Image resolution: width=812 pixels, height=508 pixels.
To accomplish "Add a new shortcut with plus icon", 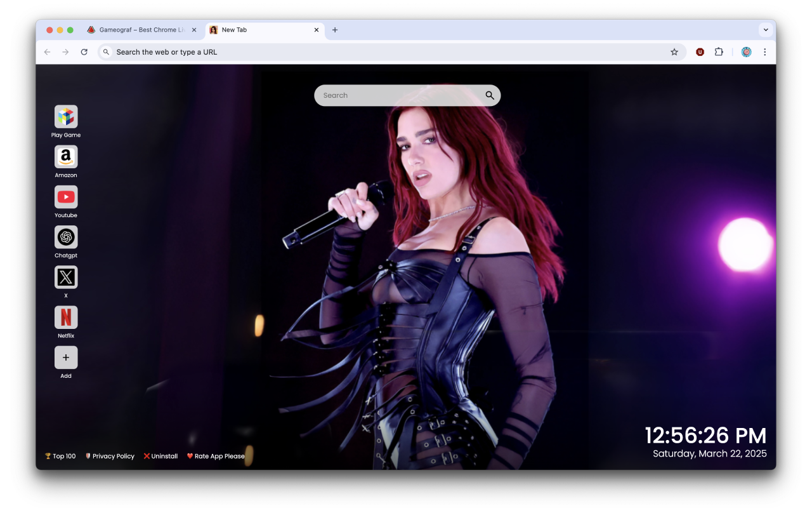I will click(x=66, y=358).
